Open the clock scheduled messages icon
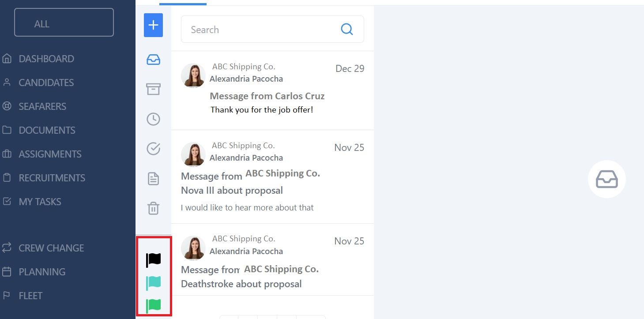This screenshot has height=319, width=644. [x=153, y=119]
